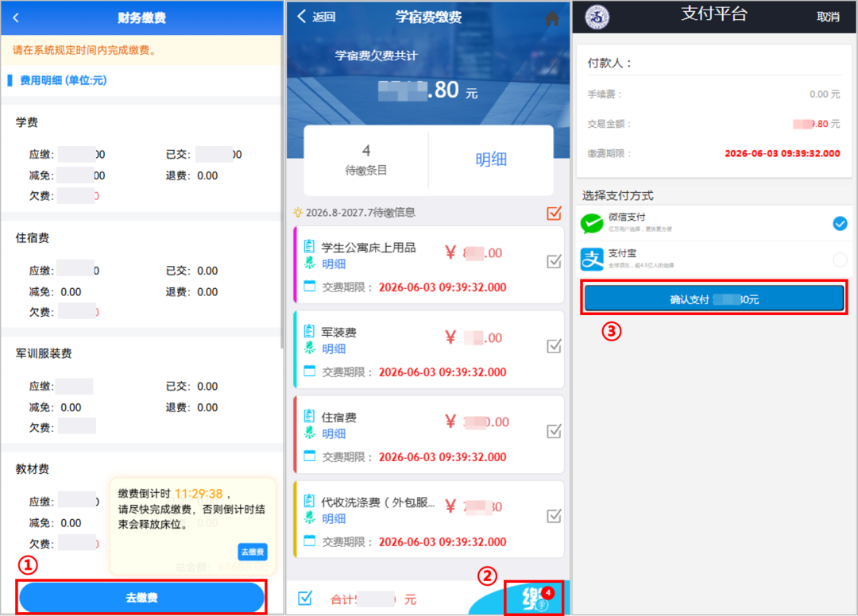Image resolution: width=858 pixels, height=616 pixels.
Task: Click the 缴 pay button with badge 4
Action: coord(534,598)
